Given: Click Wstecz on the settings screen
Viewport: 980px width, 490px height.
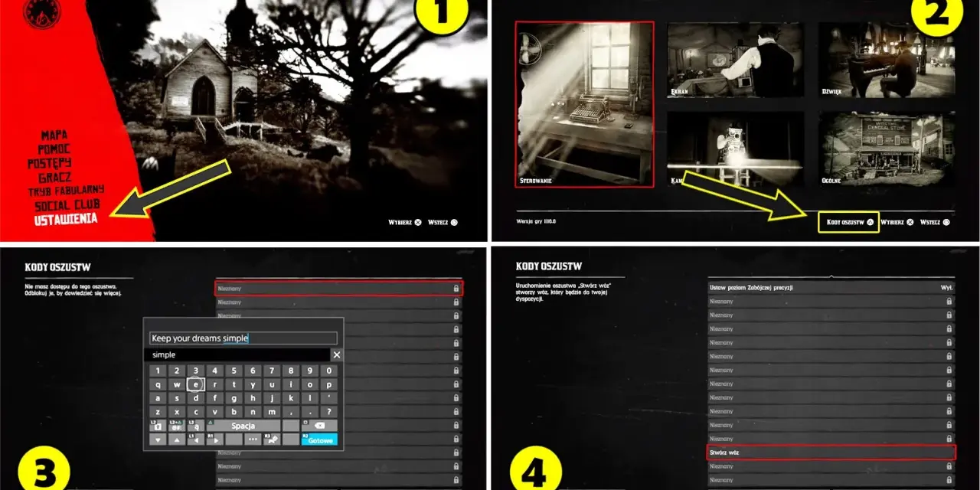Looking at the screenshot, I should [x=935, y=222].
